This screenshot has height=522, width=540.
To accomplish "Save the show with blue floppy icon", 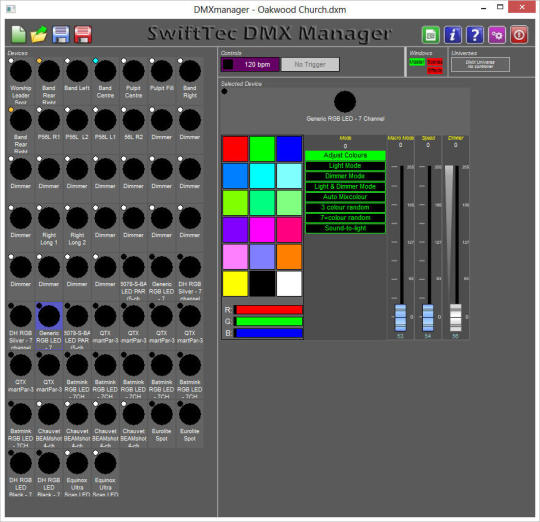I will click(61, 34).
